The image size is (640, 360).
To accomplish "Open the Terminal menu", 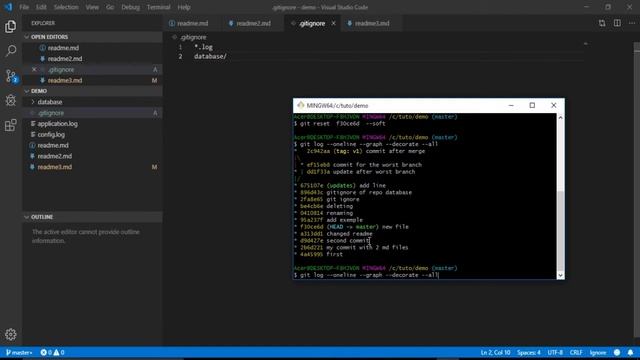I will point(159,7).
